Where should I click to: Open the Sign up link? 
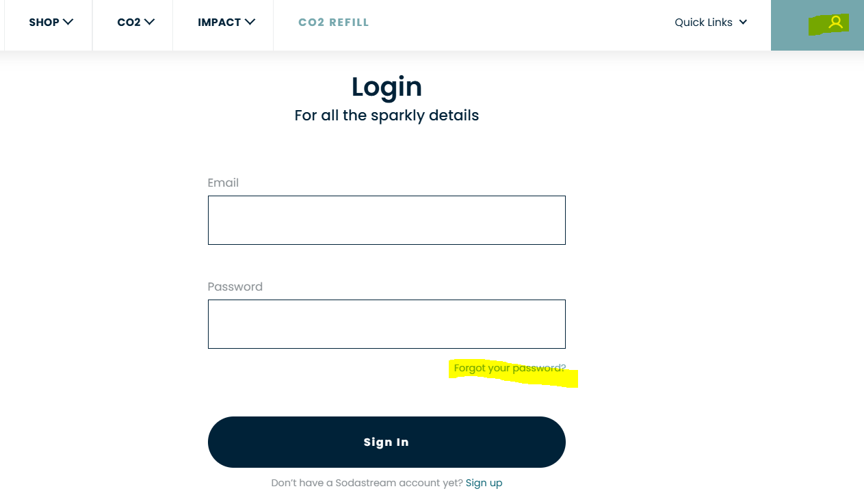coord(484,483)
